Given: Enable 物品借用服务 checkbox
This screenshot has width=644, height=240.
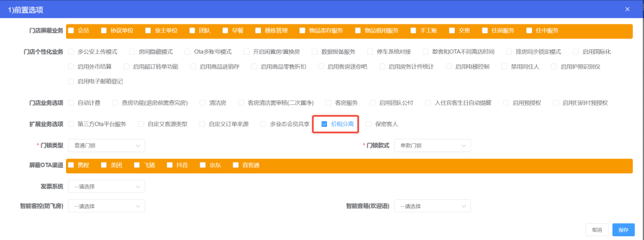Looking at the screenshot, I should [x=358, y=30].
